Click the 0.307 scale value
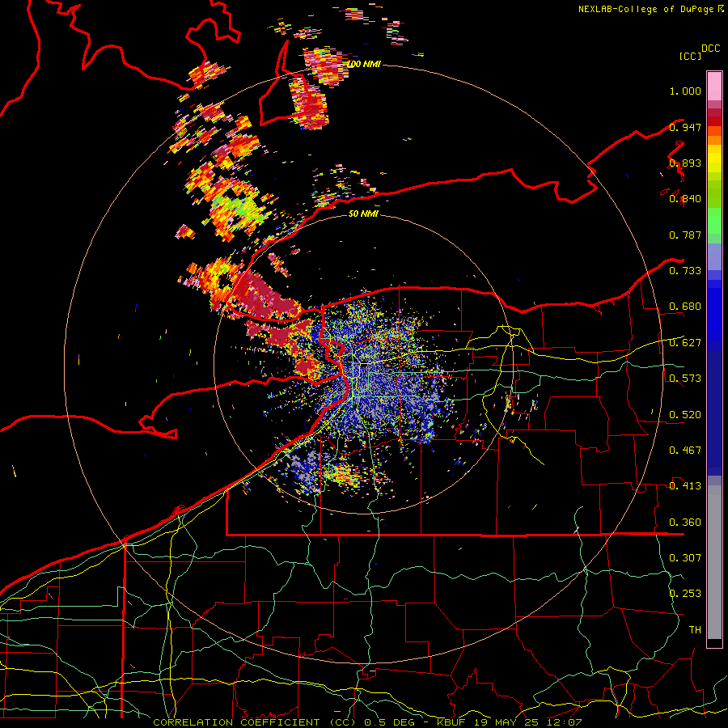Image resolution: width=728 pixels, height=728 pixels. (685, 558)
